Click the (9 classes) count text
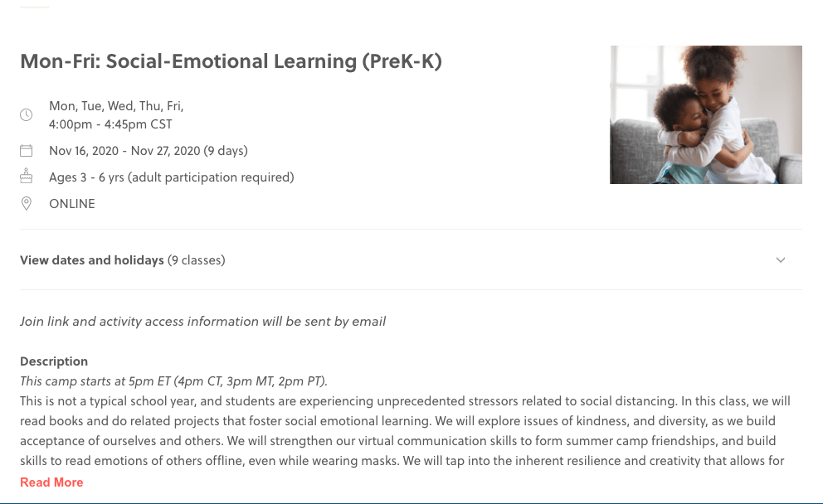Viewport: 823px width, 504px height. click(197, 260)
